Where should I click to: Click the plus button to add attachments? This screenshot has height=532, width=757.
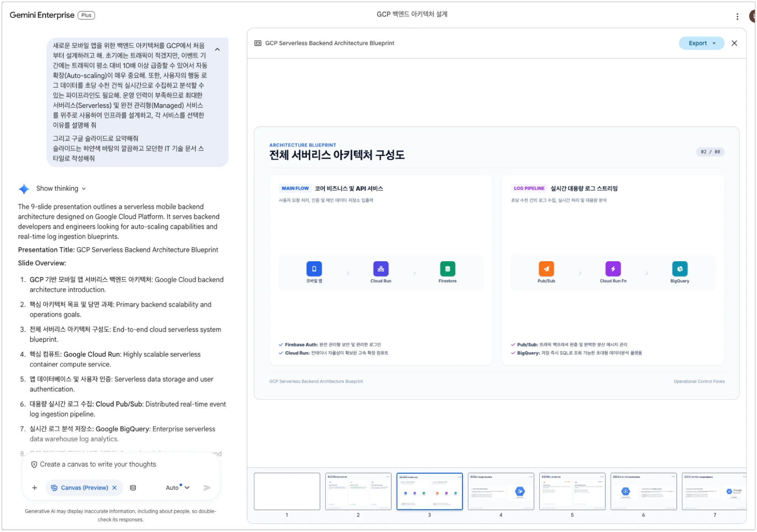pyautogui.click(x=34, y=488)
